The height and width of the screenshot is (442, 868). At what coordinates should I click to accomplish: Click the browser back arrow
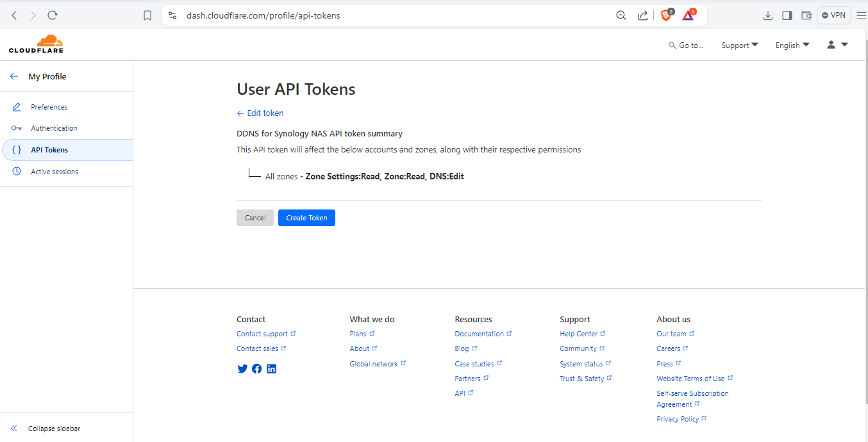14,15
